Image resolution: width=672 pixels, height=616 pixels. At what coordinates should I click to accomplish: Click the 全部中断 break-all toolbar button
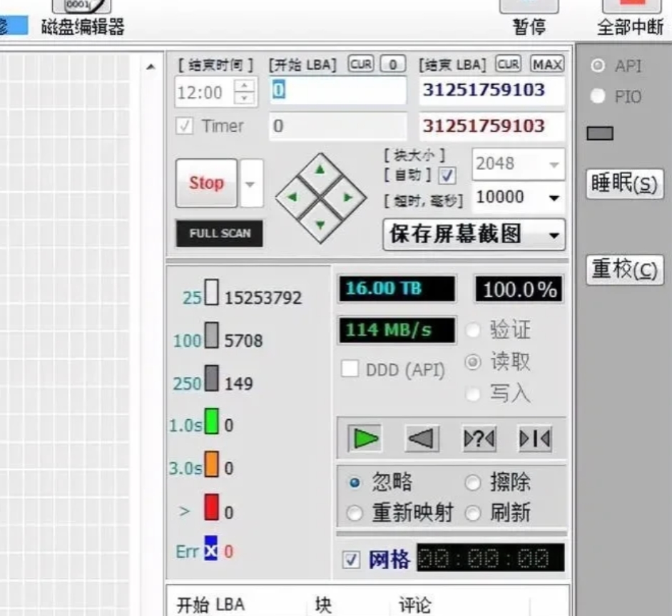pyautogui.click(x=631, y=18)
